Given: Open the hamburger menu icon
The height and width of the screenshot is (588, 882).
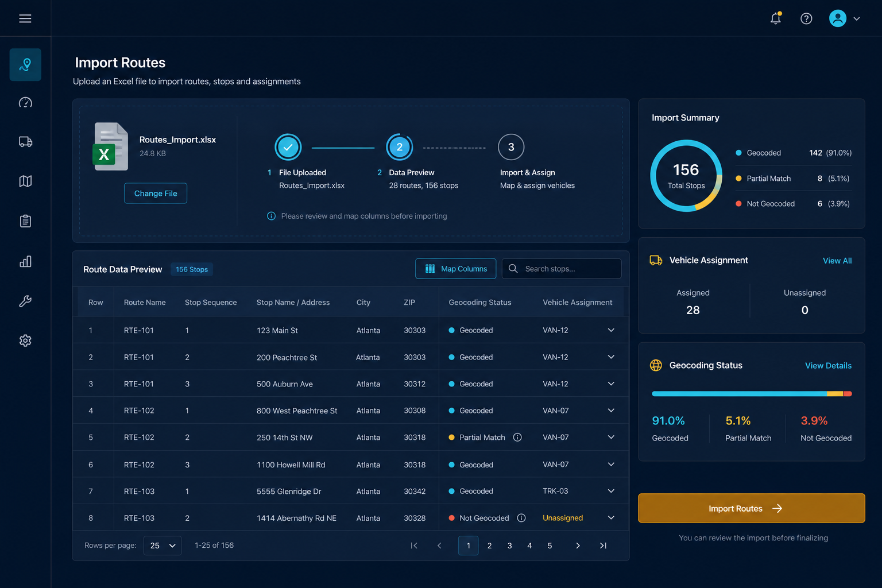Looking at the screenshot, I should point(25,18).
